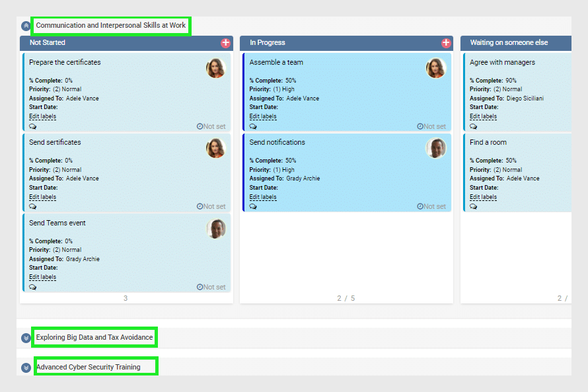This screenshot has height=392, width=588.
Task: Edit labels on Prepare the certificates card
Action: (x=42, y=116)
